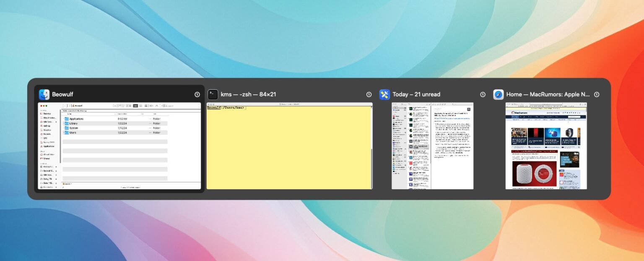The image size is (644, 261).
Task: Click the Share icon in the Finder toolbar
Action: coord(156,105)
